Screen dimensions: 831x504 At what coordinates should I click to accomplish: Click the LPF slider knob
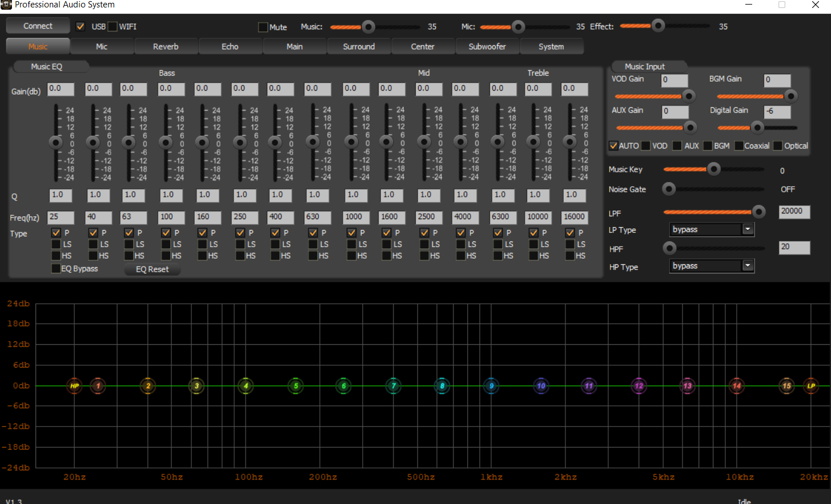tap(758, 212)
